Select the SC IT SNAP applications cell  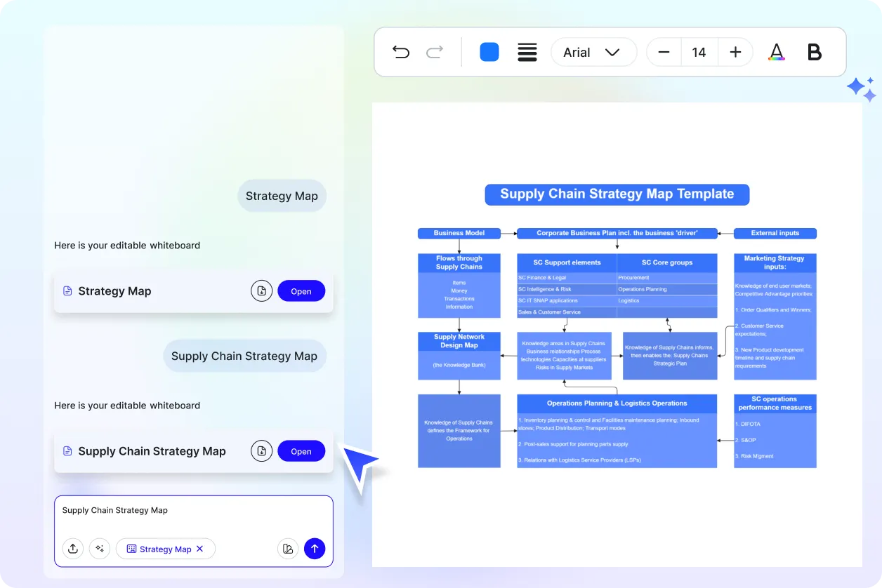pyautogui.click(x=567, y=300)
